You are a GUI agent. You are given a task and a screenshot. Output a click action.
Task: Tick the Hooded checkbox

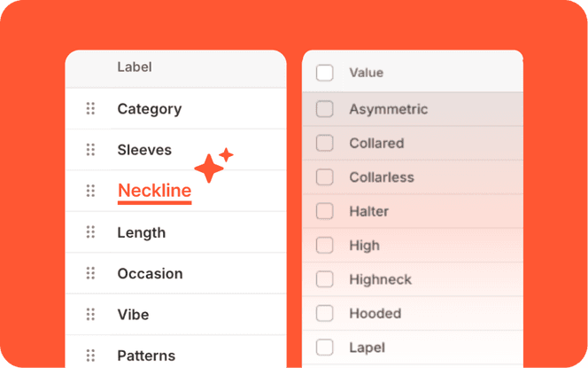click(325, 313)
